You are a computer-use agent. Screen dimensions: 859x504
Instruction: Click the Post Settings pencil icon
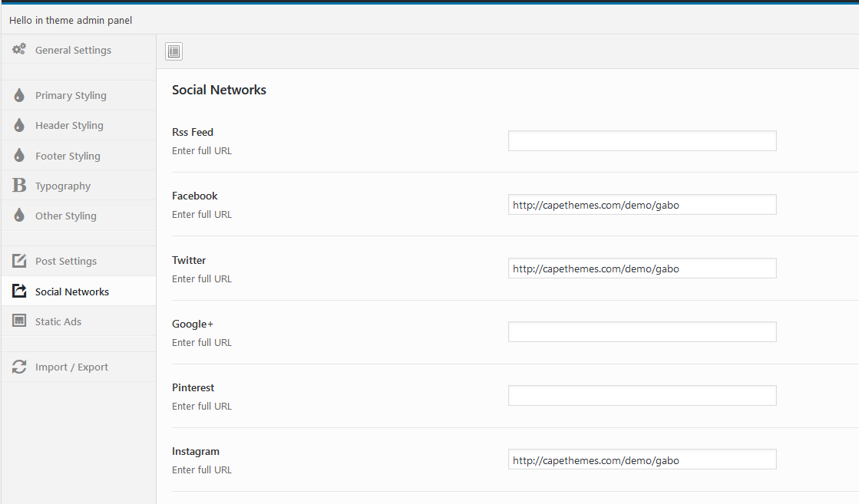[19, 262]
